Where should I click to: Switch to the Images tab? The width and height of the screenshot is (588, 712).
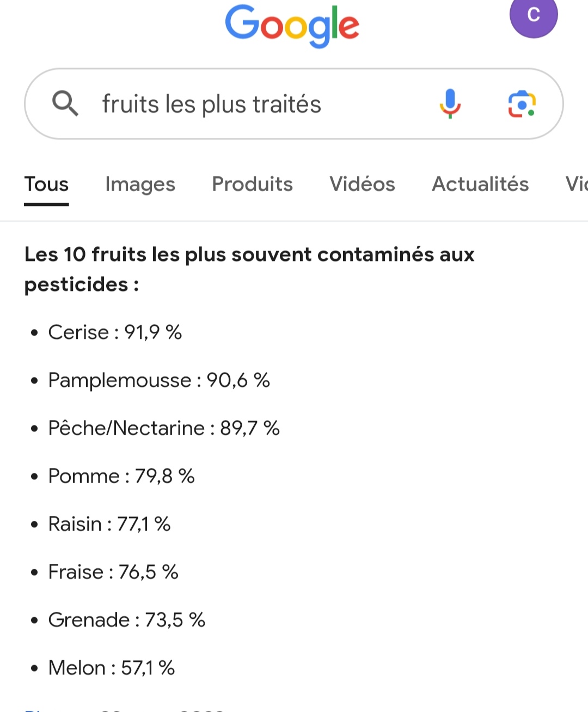pyautogui.click(x=140, y=185)
